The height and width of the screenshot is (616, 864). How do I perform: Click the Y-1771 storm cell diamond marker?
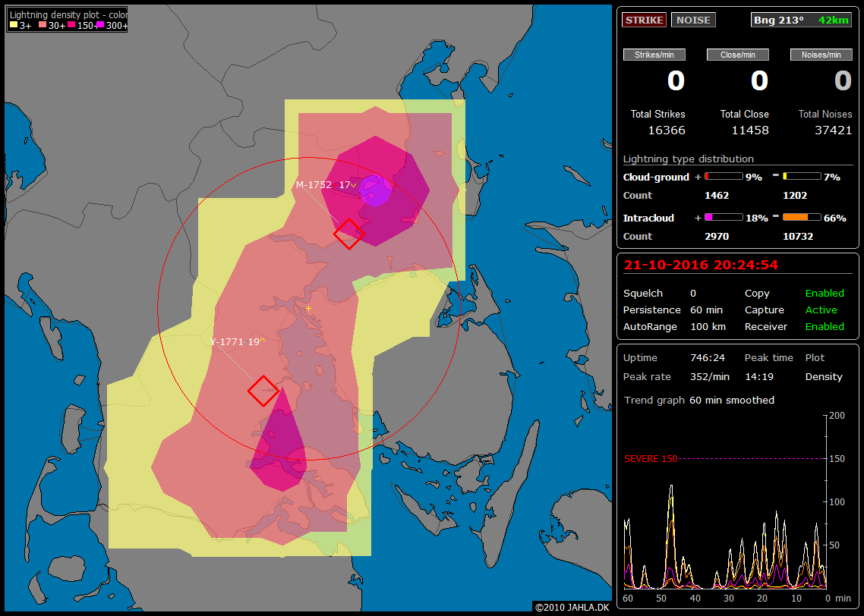coord(263,391)
